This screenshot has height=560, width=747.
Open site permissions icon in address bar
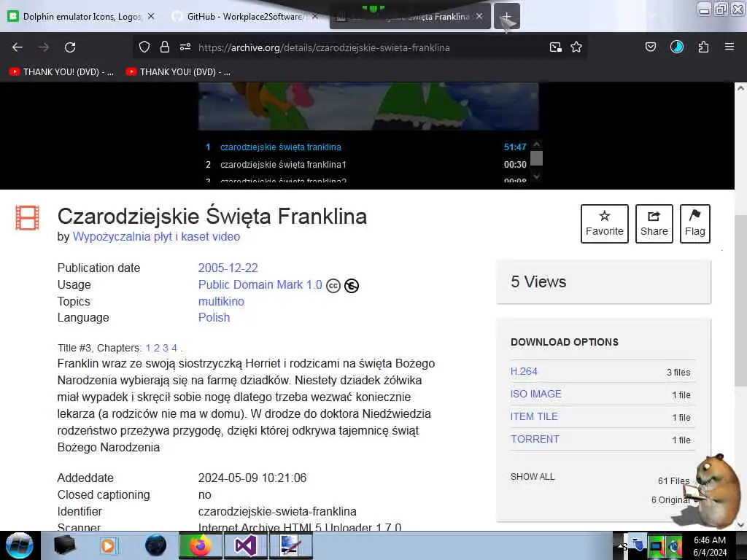(185, 47)
